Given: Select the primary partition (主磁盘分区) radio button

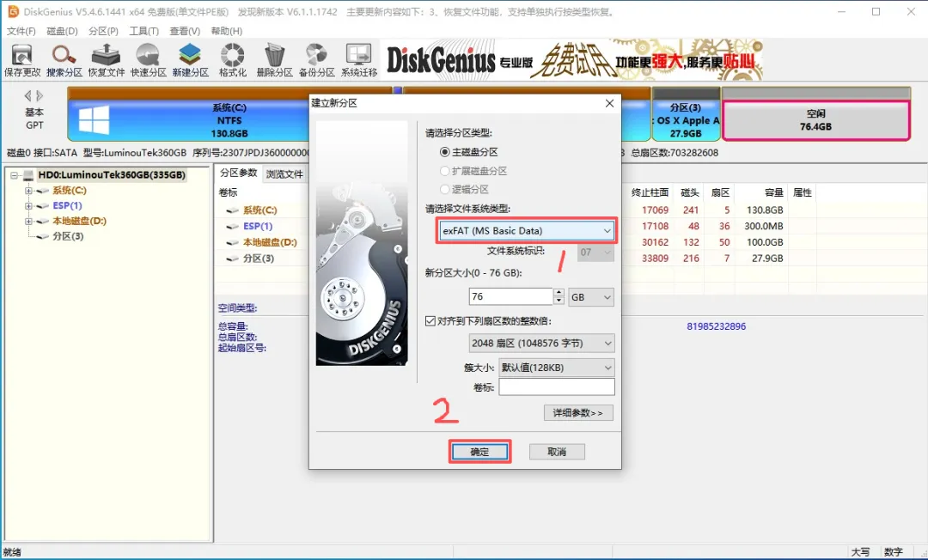Looking at the screenshot, I should 444,152.
